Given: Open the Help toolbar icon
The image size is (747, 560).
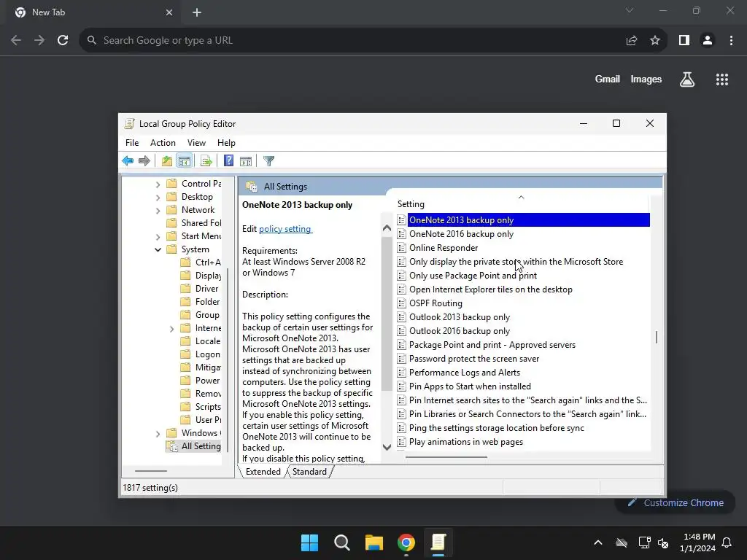Looking at the screenshot, I should pos(228,161).
